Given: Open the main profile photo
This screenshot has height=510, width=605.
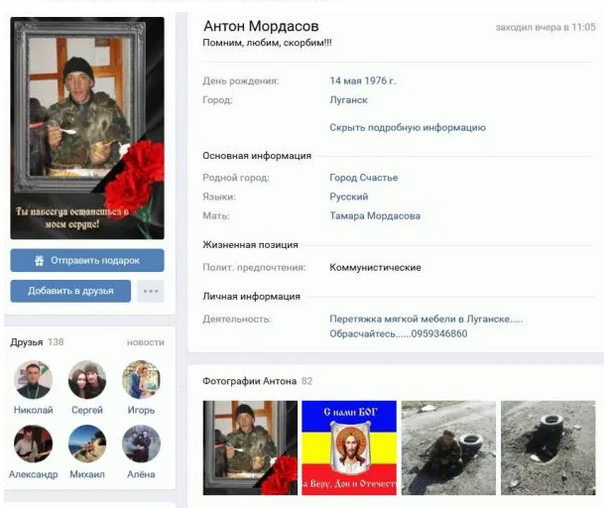Looking at the screenshot, I should click(x=87, y=127).
